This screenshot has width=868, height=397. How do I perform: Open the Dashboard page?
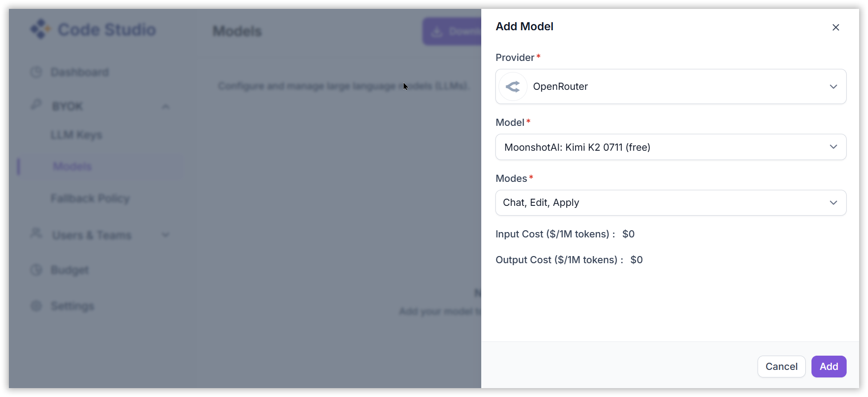pyautogui.click(x=80, y=72)
